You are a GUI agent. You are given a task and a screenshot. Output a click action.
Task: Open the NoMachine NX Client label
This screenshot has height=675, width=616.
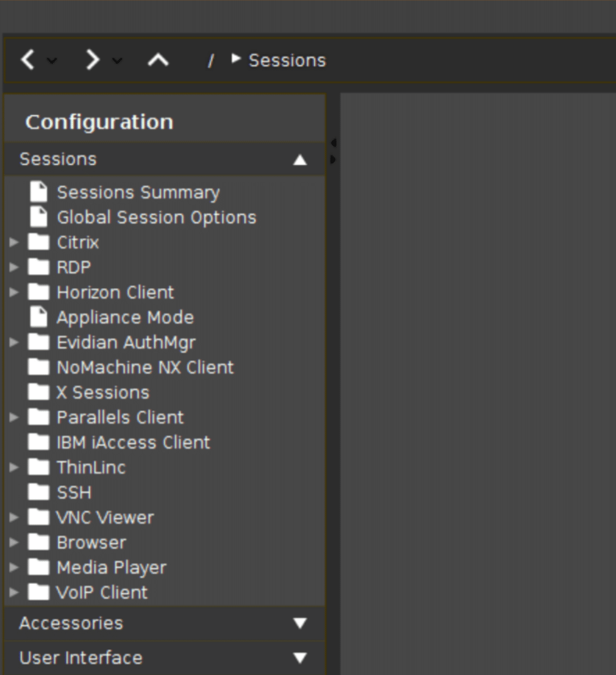coord(145,368)
